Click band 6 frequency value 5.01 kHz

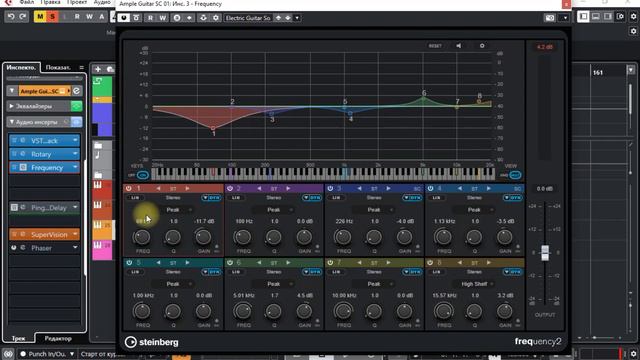pos(244,296)
